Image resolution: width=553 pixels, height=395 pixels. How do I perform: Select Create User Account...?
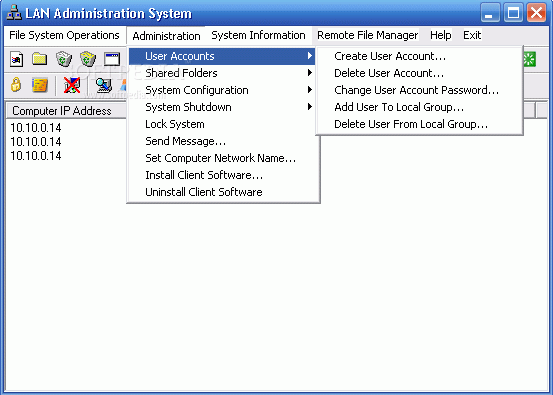pyautogui.click(x=419, y=56)
